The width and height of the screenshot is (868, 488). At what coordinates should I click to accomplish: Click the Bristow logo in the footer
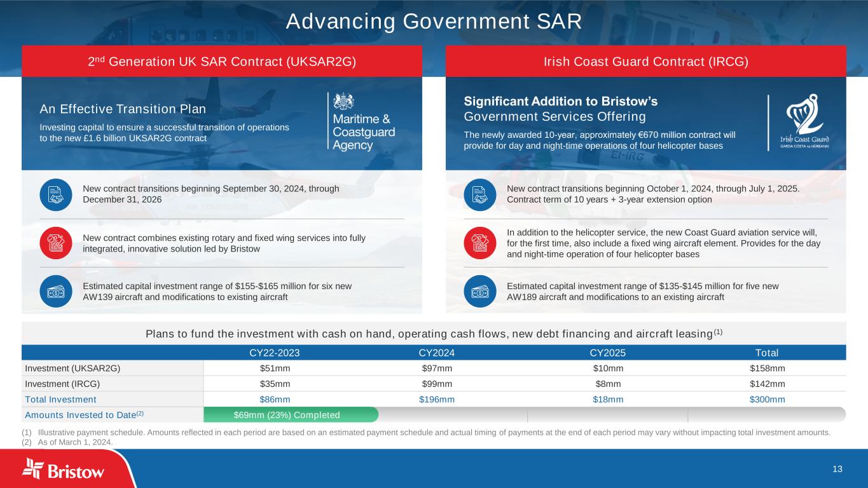pyautogui.click(x=64, y=470)
